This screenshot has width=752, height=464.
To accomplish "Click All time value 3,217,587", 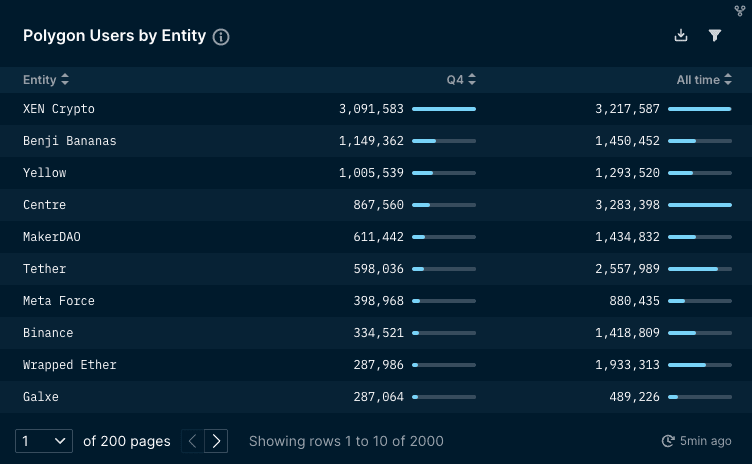I will [x=627, y=109].
